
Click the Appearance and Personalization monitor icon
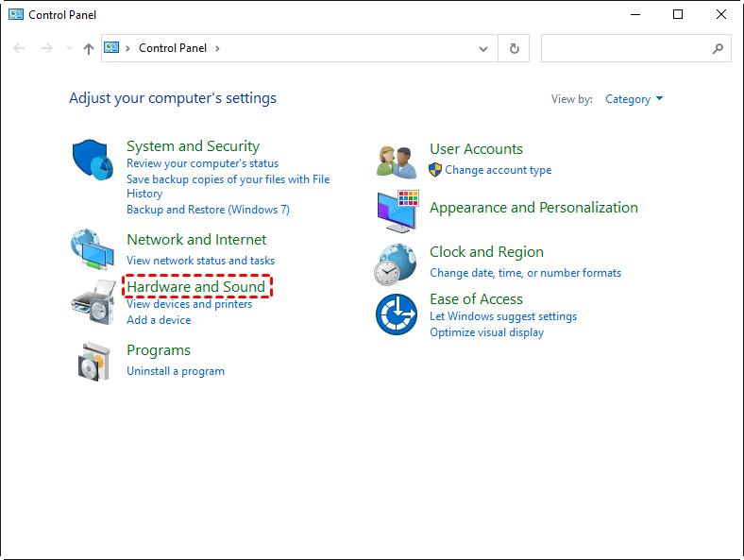coord(398,212)
